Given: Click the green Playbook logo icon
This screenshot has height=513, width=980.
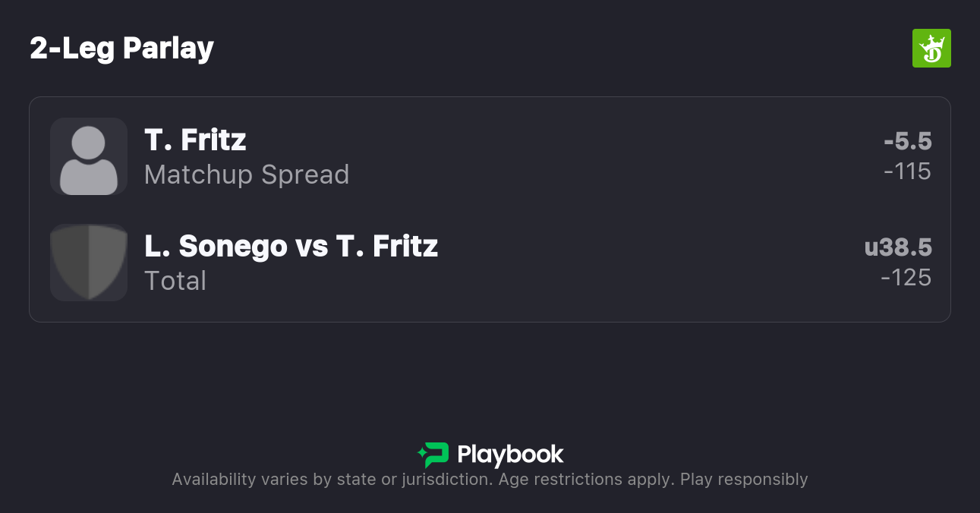Looking at the screenshot, I should [433, 455].
